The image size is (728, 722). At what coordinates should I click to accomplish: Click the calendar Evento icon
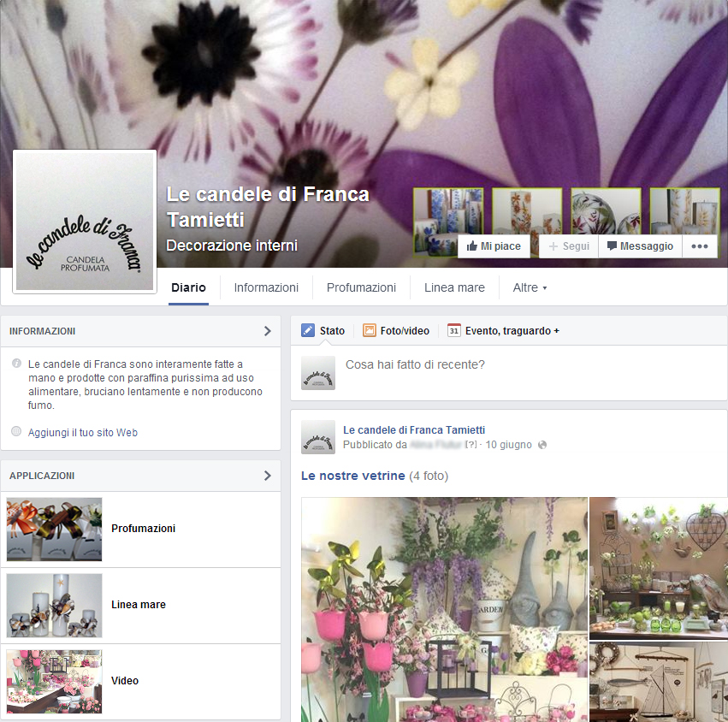453,330
